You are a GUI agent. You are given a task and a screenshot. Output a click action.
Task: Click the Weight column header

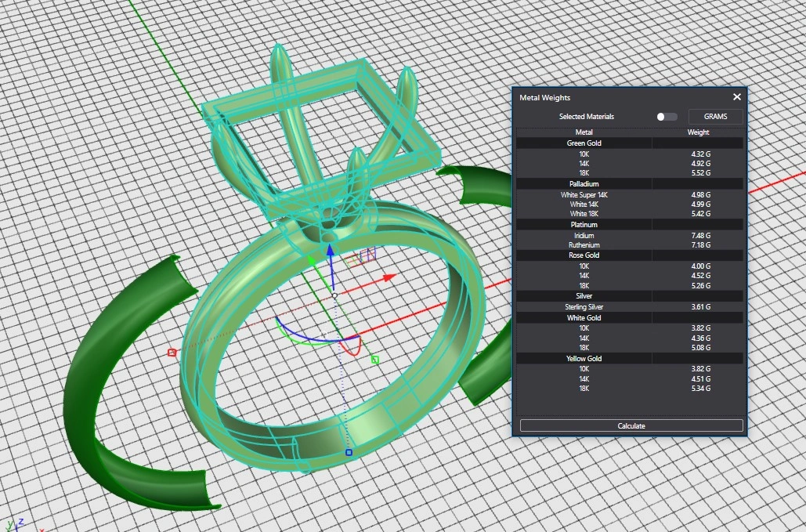(698, 132)
